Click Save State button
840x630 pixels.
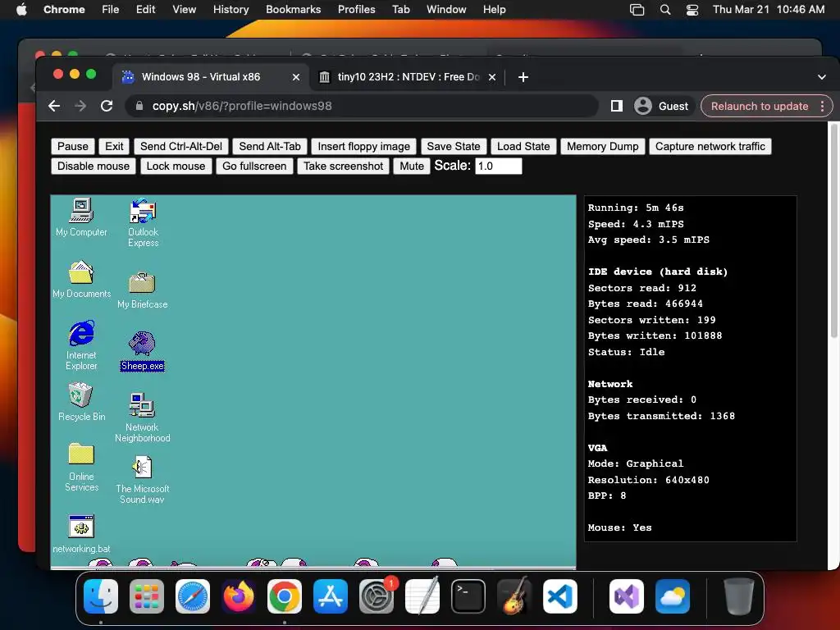[453, 146]
